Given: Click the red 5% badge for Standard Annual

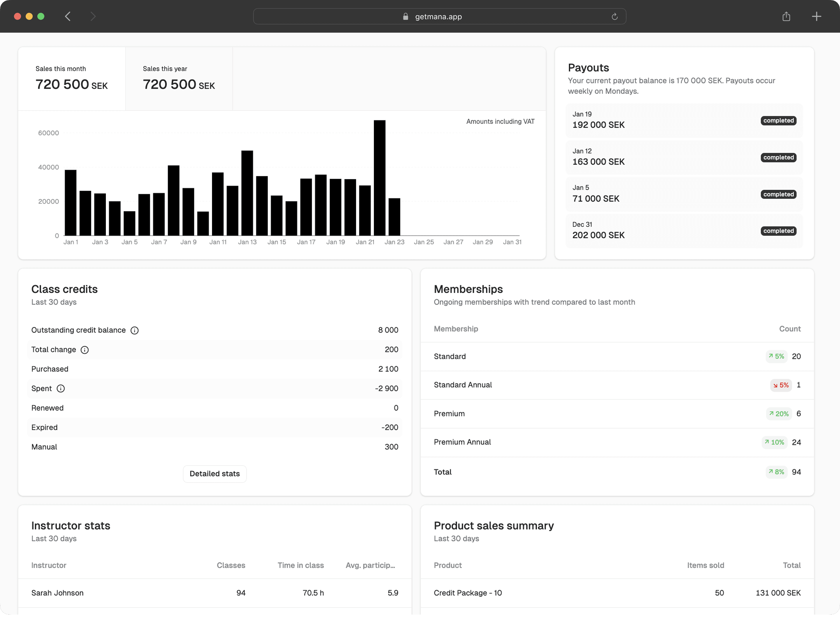Looking at the screenshot, I should point(781,385).
